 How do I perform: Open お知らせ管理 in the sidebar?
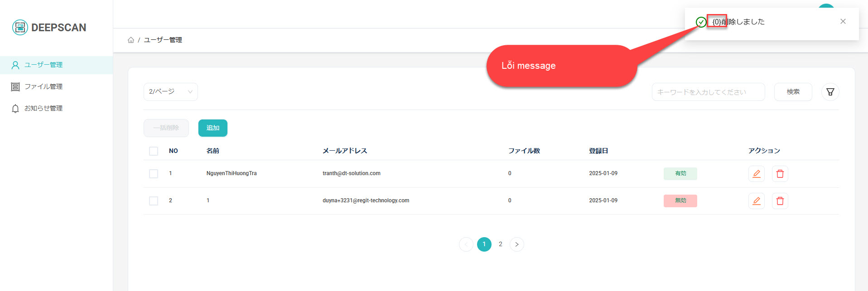[43, 108]
